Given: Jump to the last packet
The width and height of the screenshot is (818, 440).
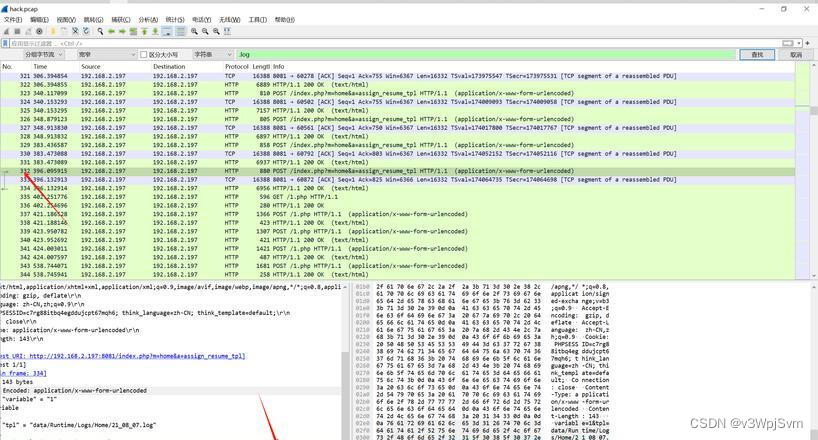Looking at the screenshot, I should click(155, 31).
